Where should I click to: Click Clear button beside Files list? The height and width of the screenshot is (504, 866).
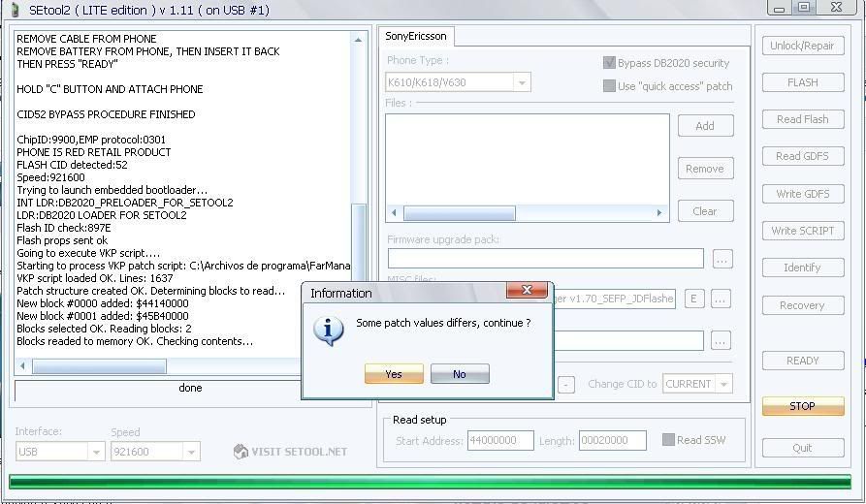pyautogui.click(x=705, y=211)
